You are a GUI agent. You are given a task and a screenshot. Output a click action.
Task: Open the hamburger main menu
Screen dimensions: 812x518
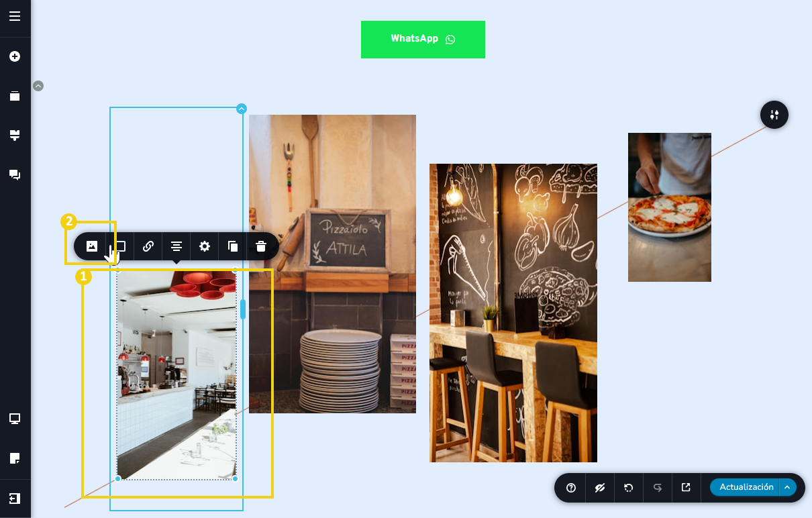(15, 15)
